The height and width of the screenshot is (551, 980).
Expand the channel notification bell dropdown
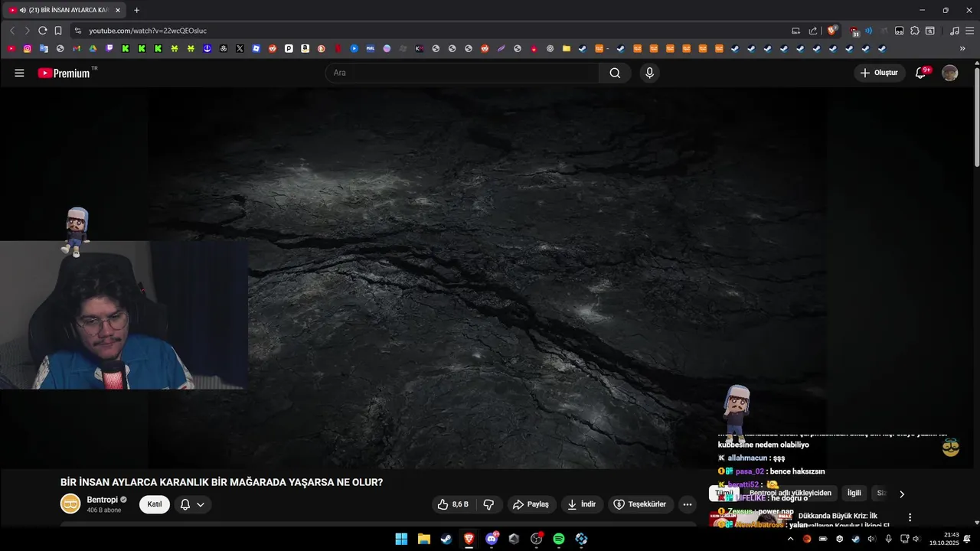pos(192,504)
